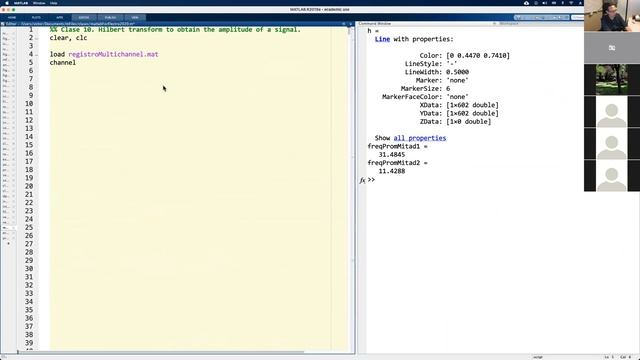The width and height of the screenshot is (640, 360).
Task: Click the word 'channel' on line 5
Action: (63, 62)
